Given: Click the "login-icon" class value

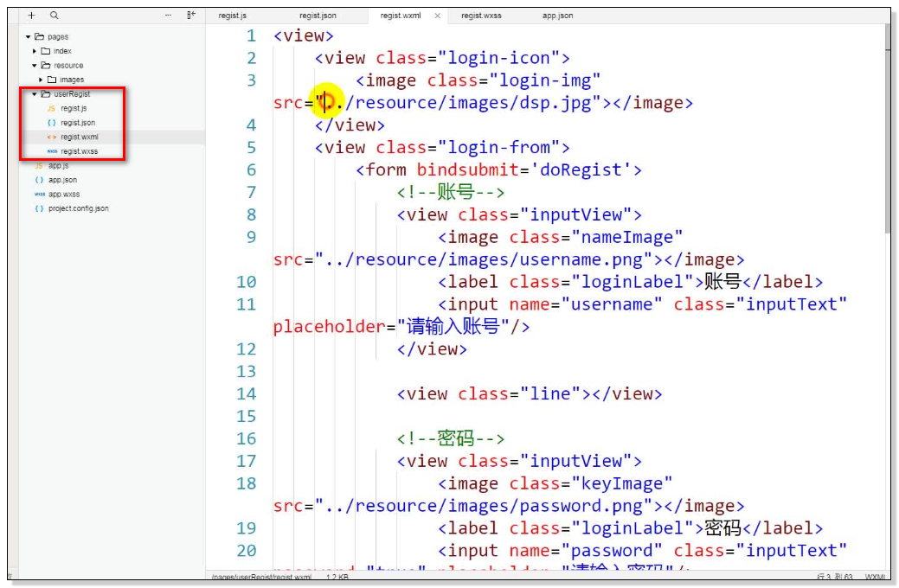Looking at the screenshot, I should pyautogui.click(x=498, y=59).
